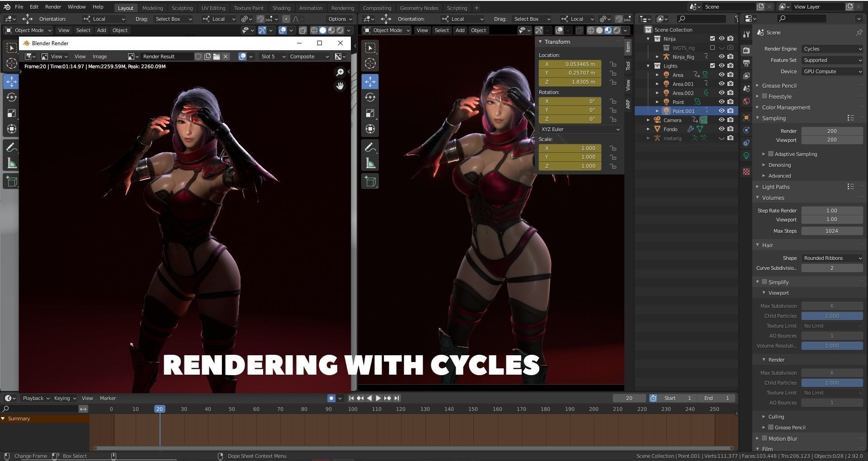The image size is (868, 461).
Task: Open the Hair Shape dropdown
Action: pyautogui.click(x=832, y=258)
